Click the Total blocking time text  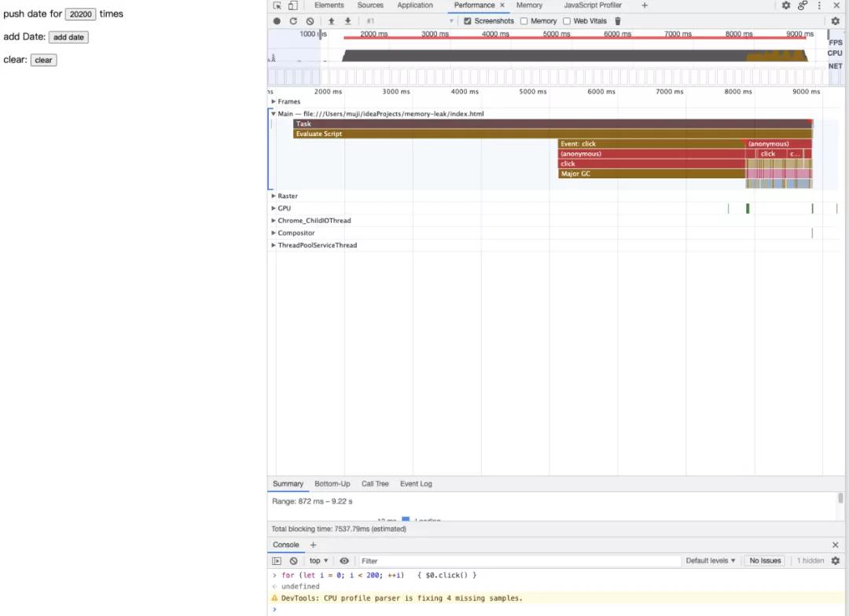(339, 529)
